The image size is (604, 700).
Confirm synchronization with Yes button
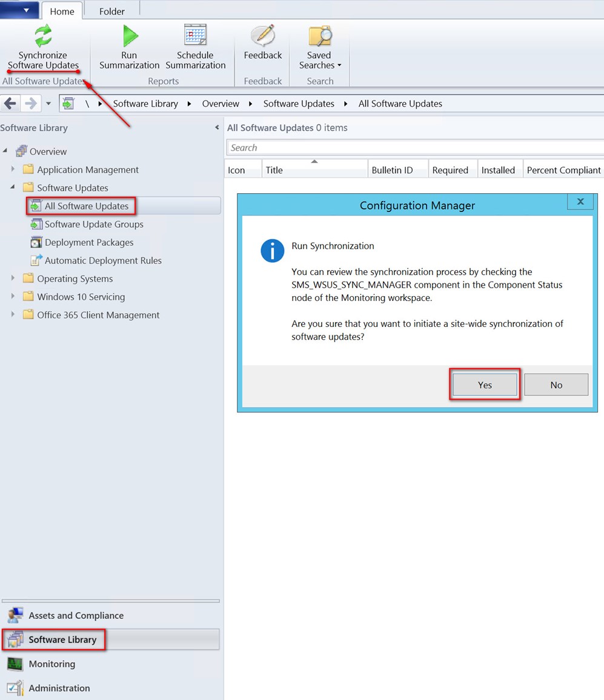point(485,385)
